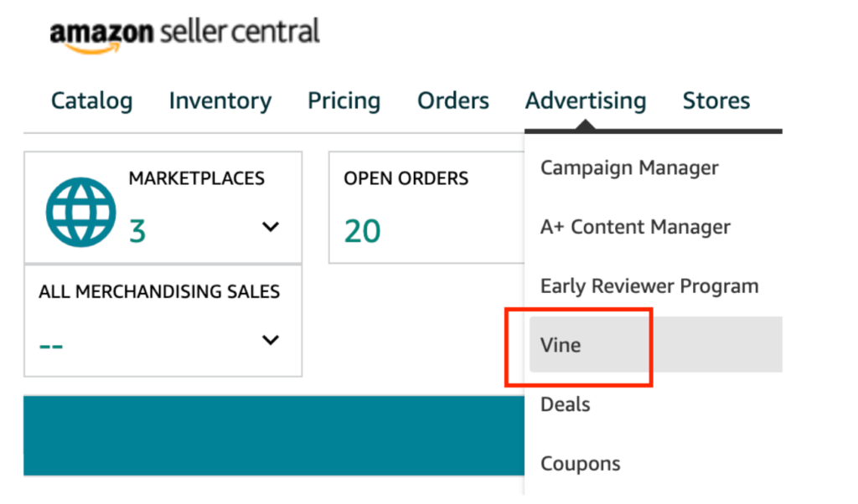Switch to the Pricing tab

344,100
